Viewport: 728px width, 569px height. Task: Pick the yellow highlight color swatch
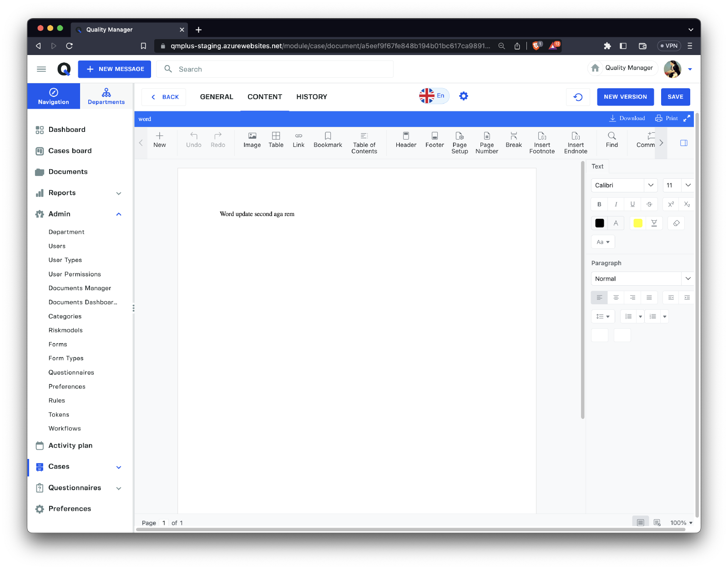[x=637, y=223]
